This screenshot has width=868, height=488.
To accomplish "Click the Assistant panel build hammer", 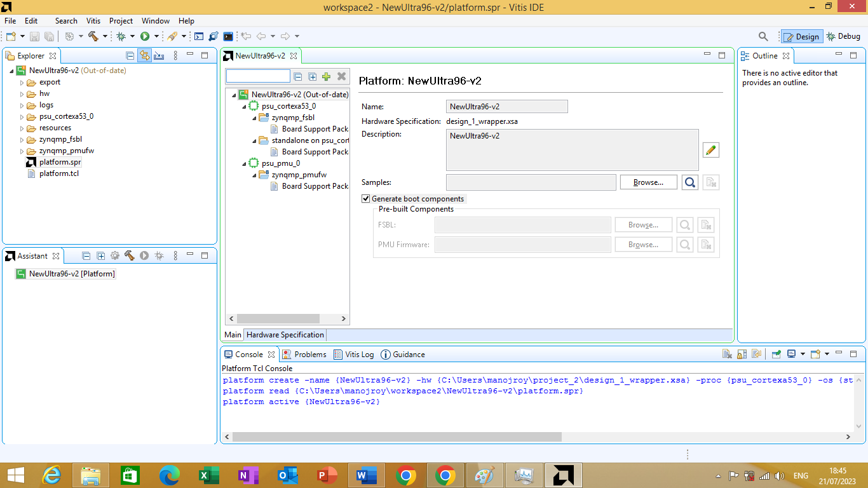I will point(130,255).
